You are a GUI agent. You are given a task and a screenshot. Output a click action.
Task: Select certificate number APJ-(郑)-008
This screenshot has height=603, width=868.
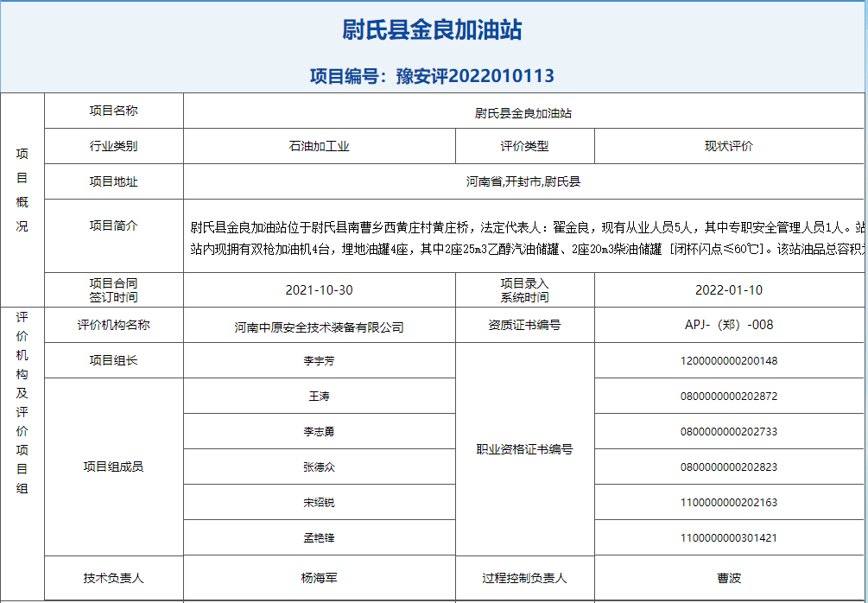[728, 325]
